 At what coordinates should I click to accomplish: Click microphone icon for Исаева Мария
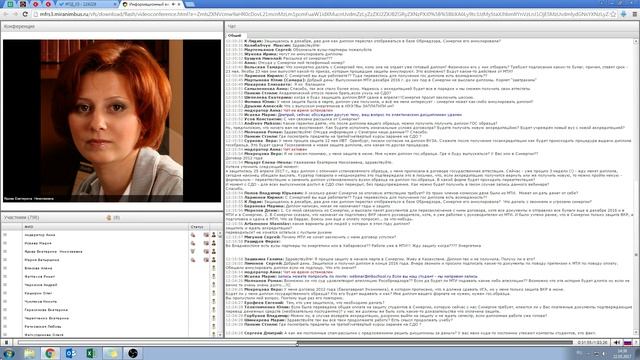point(193,243)
